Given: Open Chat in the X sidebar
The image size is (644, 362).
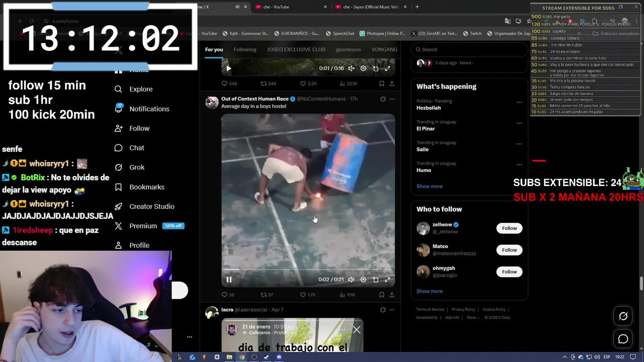Looking at the screenshot, I should tap(129, 148).
